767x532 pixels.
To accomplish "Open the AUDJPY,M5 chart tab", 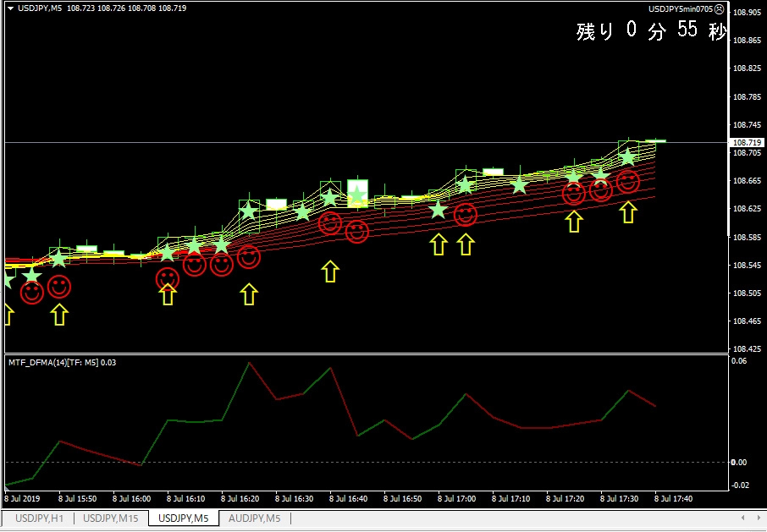I will (254, 518).
